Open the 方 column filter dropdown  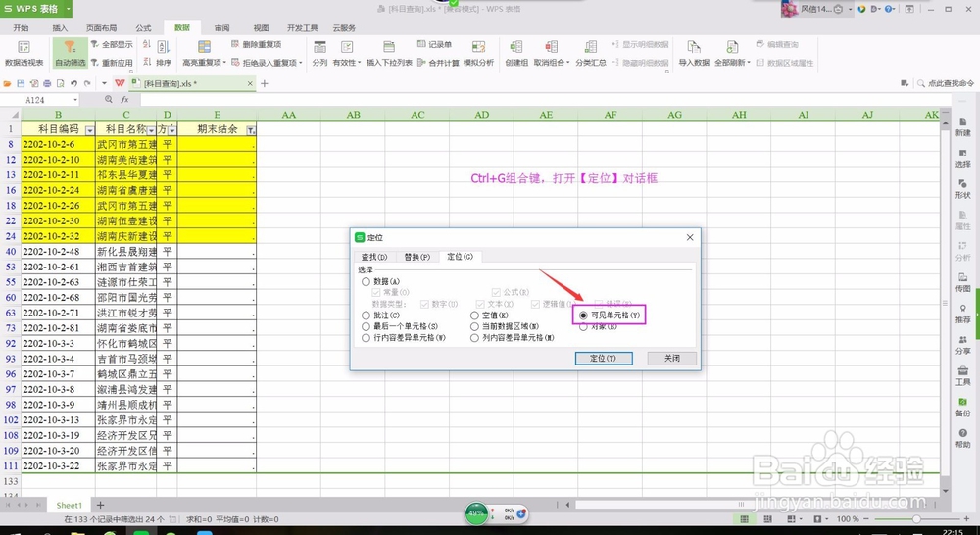click(171, 130)
